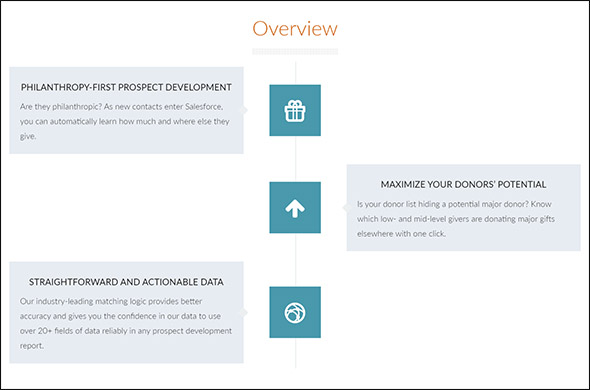Click the paragraph starting "Are they philanthropic?"
Viewport: 590px width, 390px height.
tap(125, 122)
